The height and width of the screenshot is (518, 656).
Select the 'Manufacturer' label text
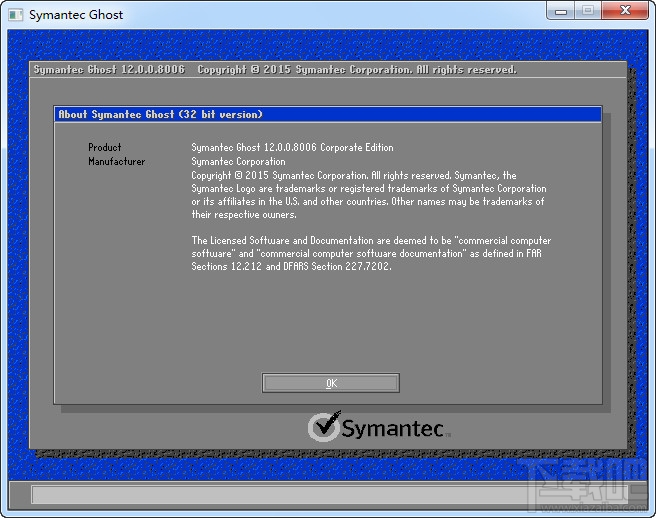pos(117,162)
